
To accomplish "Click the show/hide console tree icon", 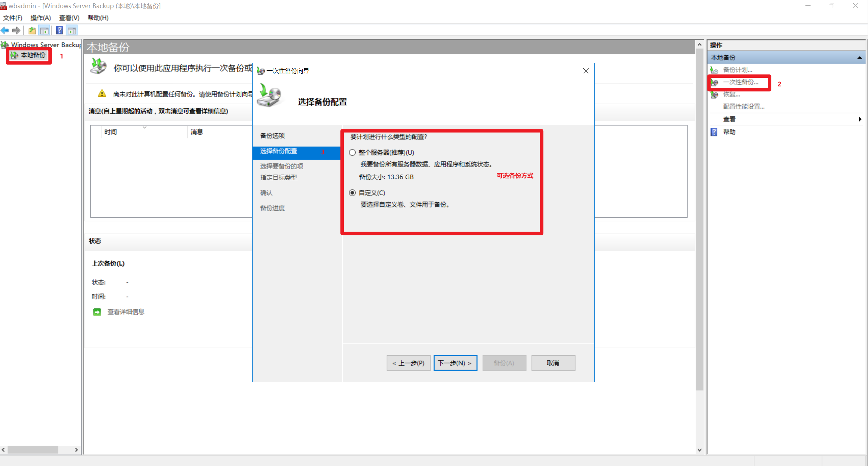I will [45, 31].
